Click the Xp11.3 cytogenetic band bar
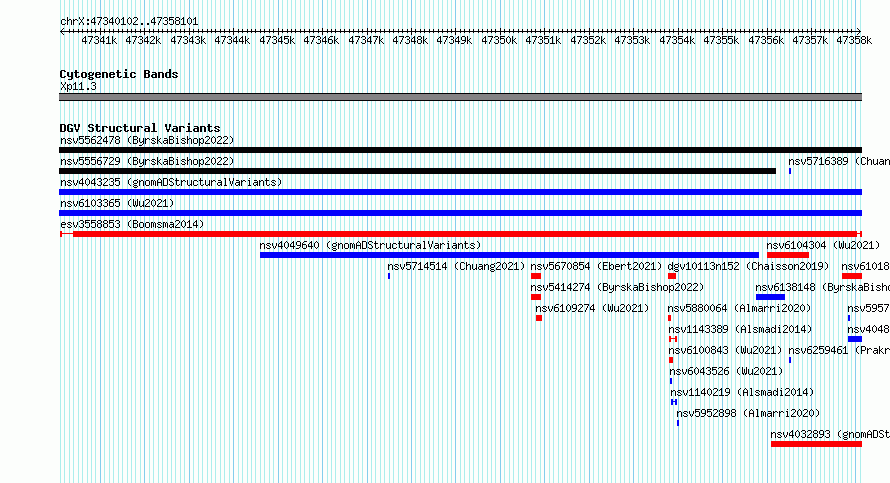The width and height of the screenshot is (890, 483). pos(460,97)
